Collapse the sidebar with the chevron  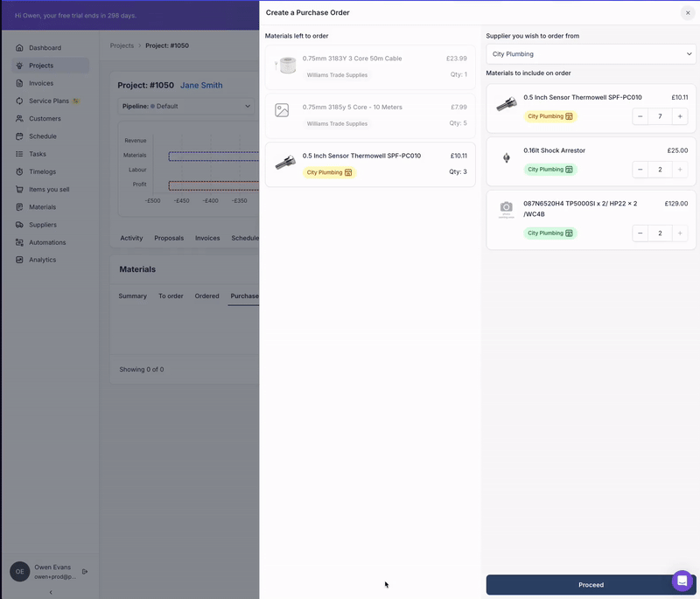[x=50, y=592]
